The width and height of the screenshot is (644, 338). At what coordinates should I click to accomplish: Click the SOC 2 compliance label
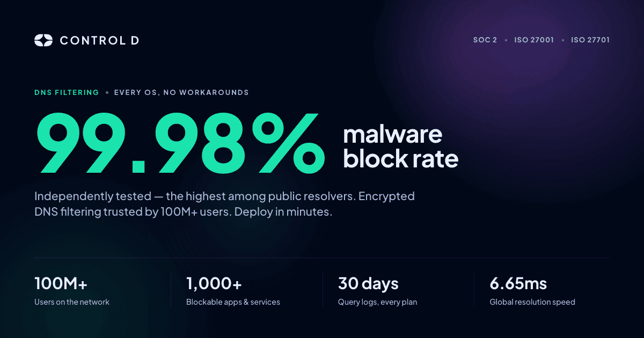(x=485, y=40)
